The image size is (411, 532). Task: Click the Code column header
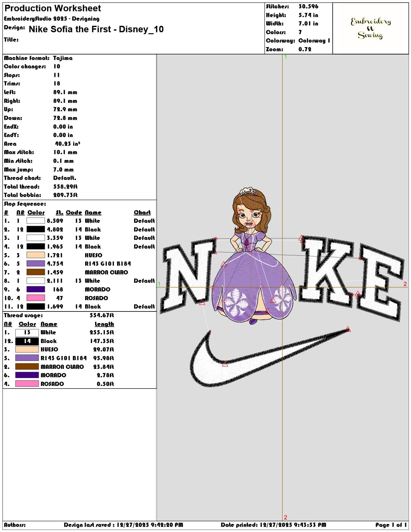(74, 212)
